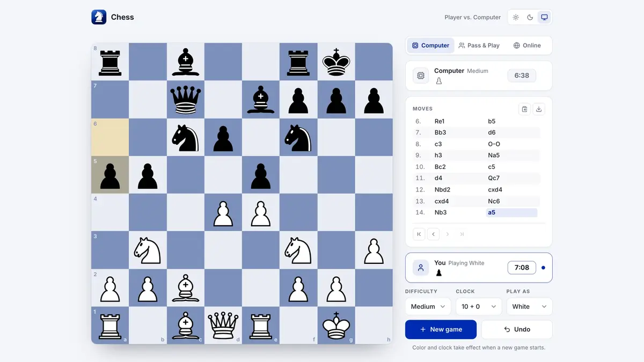Image resolution: width=644 pixels, height=362 pixels.
Task: Select the white king on g1
Action: [336, 325]
